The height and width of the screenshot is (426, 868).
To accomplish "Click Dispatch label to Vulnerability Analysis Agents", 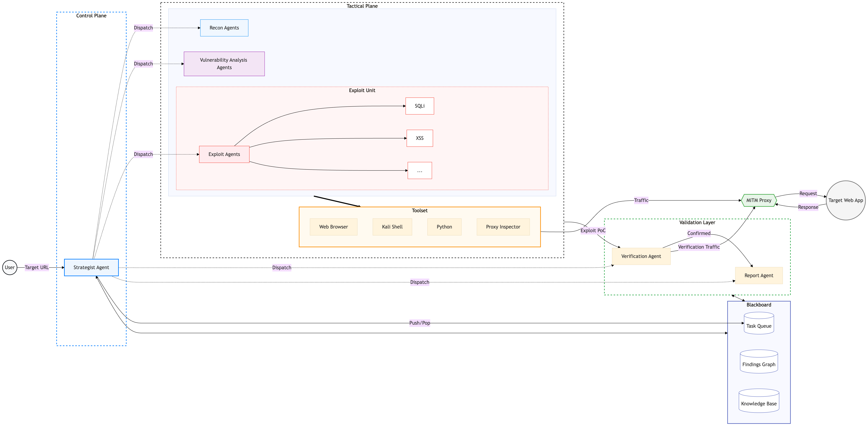I will pyautogui.click(x=143, y=64).
